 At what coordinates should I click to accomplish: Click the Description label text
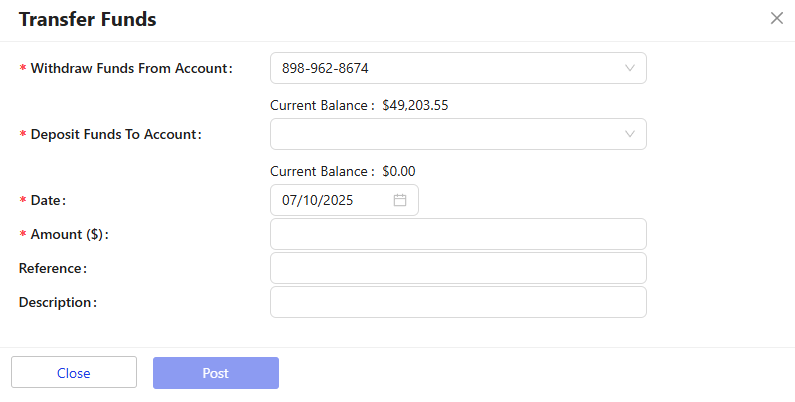[58, 302]
